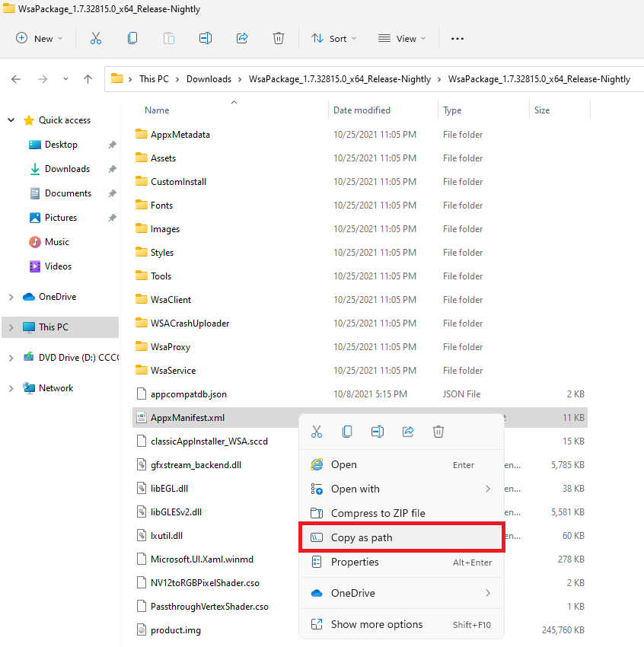Image resolution: width=644 pixels, height=647 pixels.
Task: Expand the This PC tree node
Action: [x=11, y=327]
